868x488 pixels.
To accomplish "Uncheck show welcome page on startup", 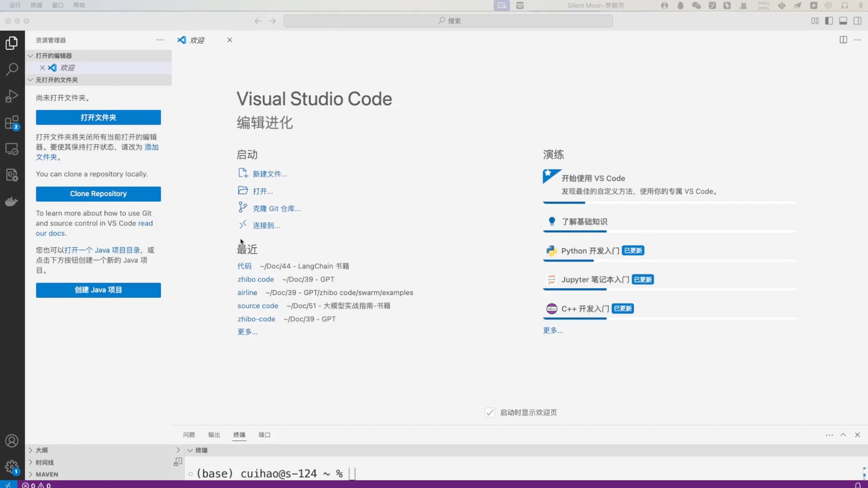I will [x=490, y=413].
